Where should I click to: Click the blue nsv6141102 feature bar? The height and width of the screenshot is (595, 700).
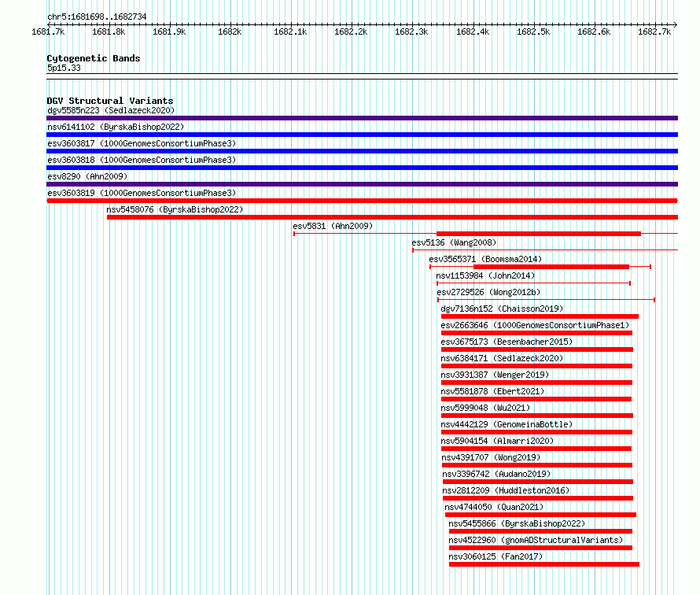362,135
